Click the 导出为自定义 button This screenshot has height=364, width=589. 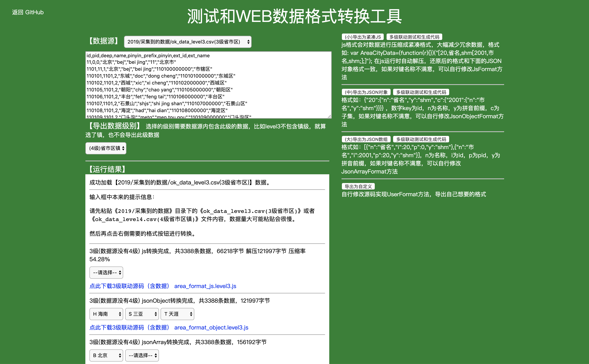(x=358, y=186)
